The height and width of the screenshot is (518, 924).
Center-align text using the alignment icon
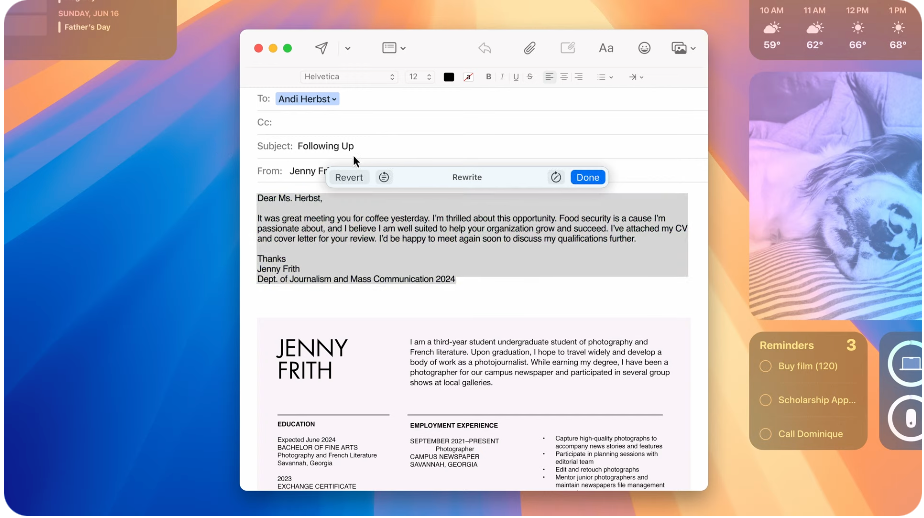point(564,77)
